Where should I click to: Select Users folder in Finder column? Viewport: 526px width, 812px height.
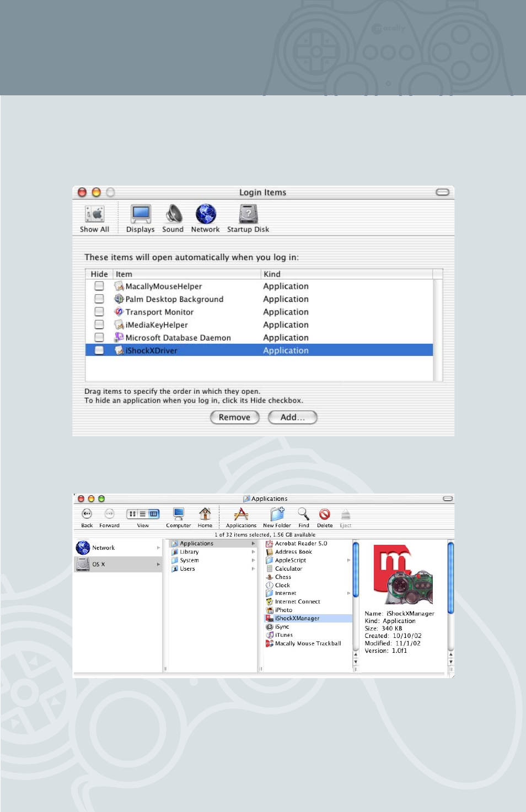click(x=187, y=569)
